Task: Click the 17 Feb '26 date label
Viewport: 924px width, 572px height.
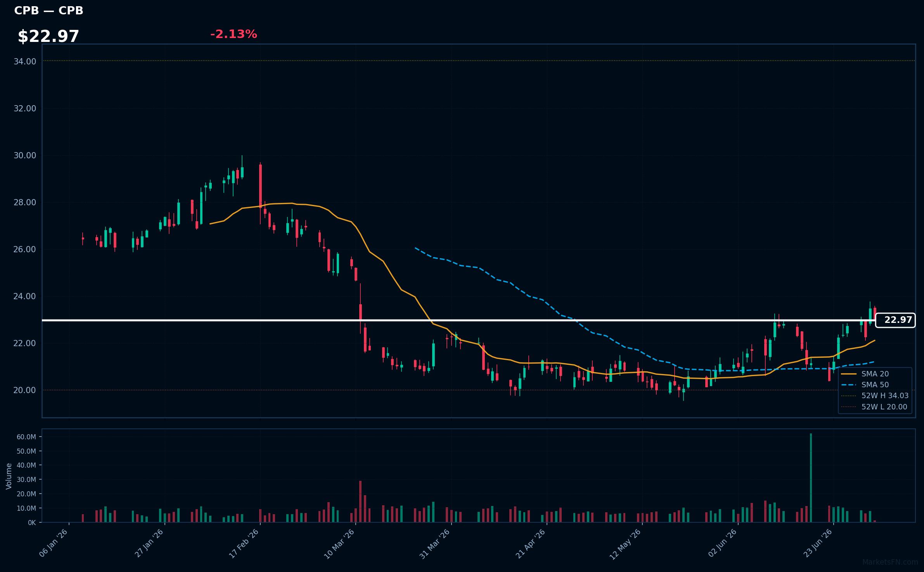Action: pos(244,543)
